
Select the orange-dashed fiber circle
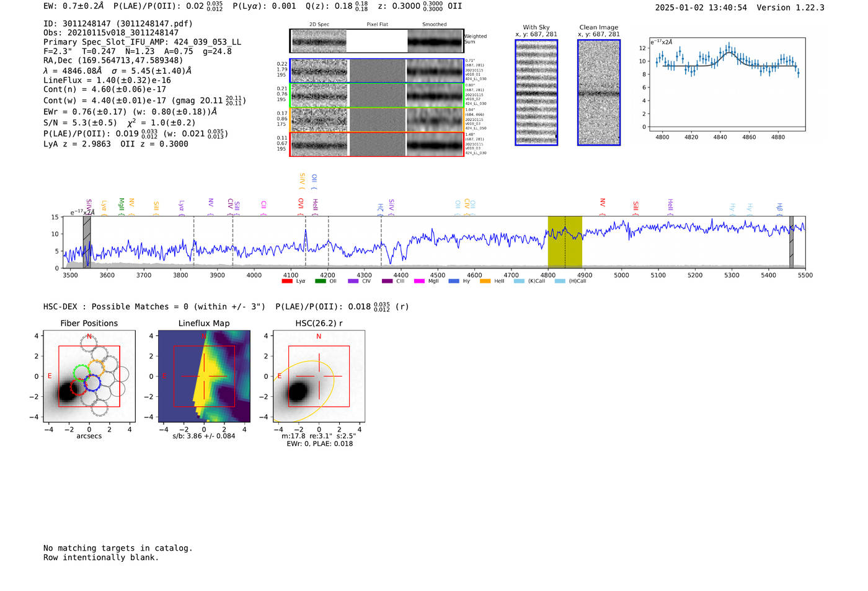click(x=96, y=367)
